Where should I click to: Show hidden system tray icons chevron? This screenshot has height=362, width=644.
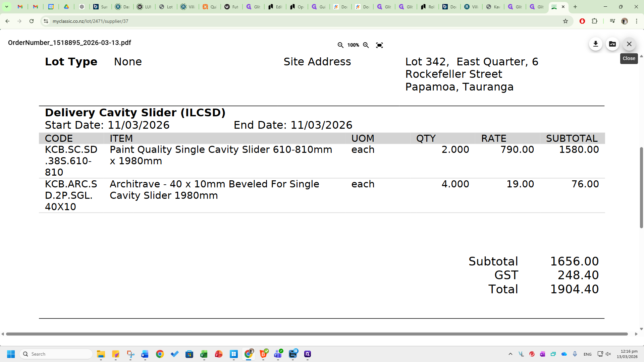(x=510, y=354)
